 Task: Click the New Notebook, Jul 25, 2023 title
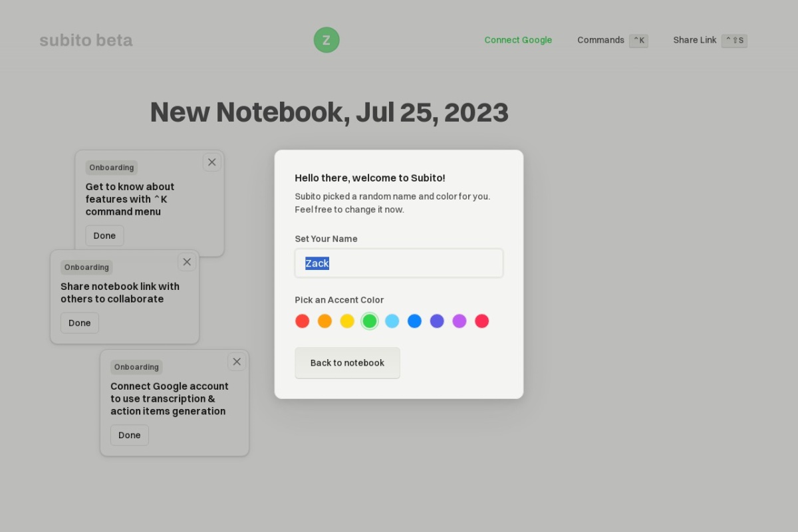tap(329, 112)
